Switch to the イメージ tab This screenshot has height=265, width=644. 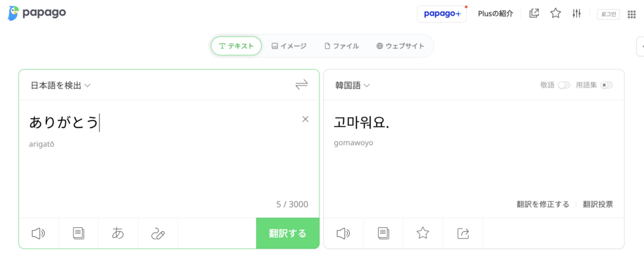[289, 46]
